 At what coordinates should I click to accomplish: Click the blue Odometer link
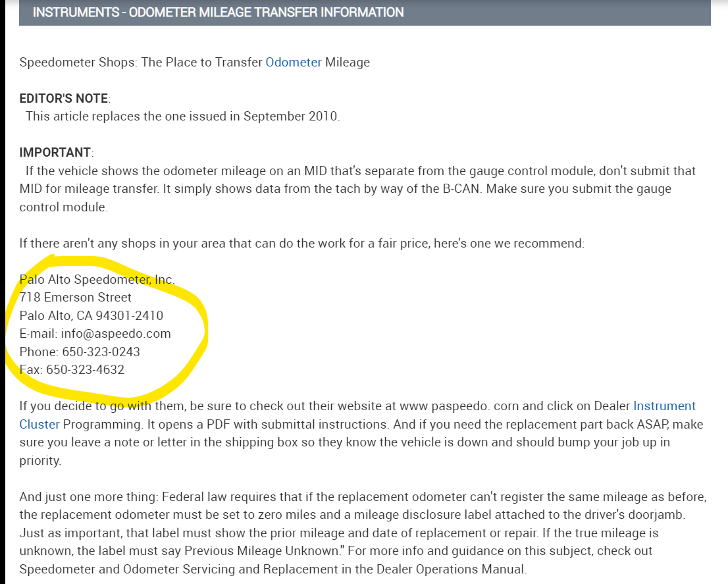(x=294, y=63)
